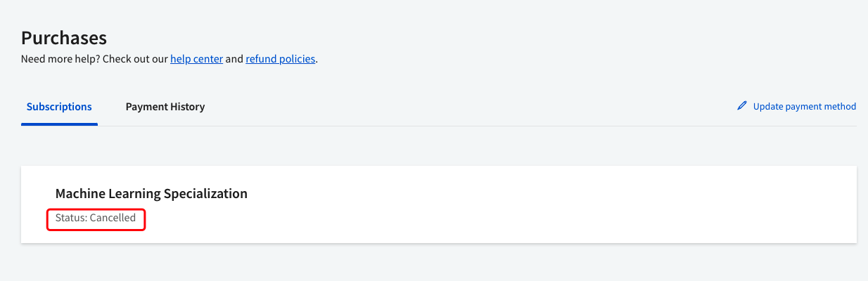This screenshot has height=281, width=868.
Task: Open the refund policies link
Action: click(x=280, y=59)
